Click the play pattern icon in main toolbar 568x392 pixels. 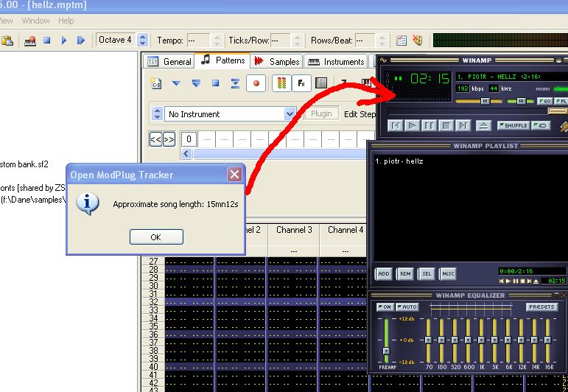(81, 40)
